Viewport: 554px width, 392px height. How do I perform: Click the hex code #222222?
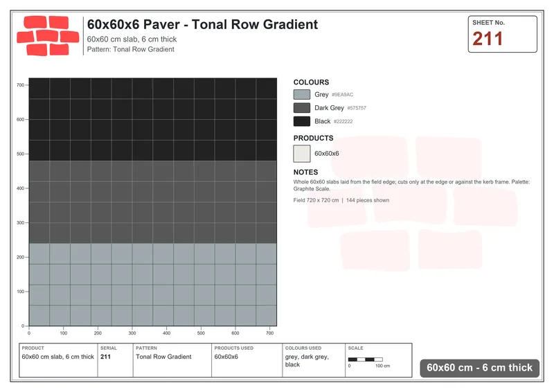pyautogui.click(x=343, y=122)
